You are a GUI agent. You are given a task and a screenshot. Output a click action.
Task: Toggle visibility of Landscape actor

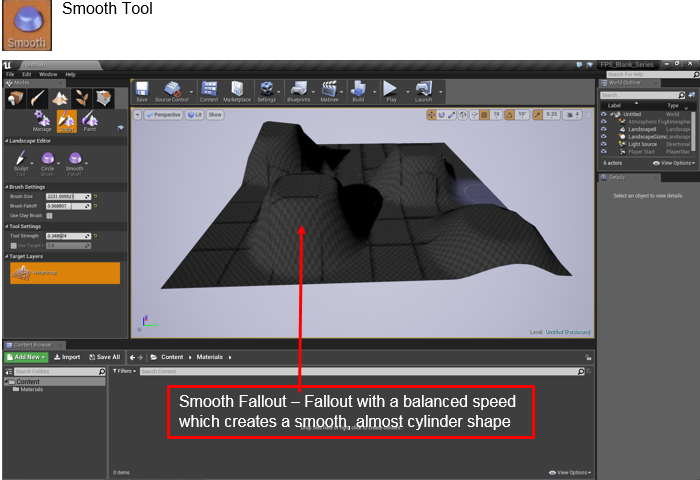point(604,129)
